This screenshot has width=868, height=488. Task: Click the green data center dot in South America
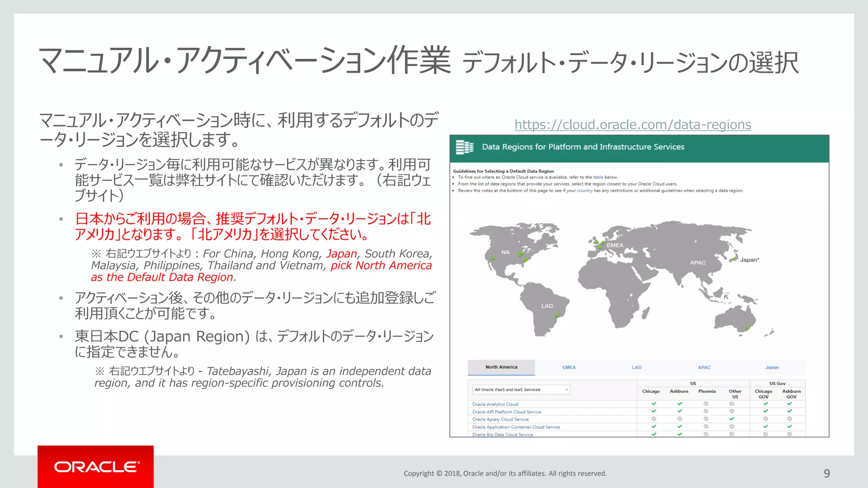tap(557, 315)
